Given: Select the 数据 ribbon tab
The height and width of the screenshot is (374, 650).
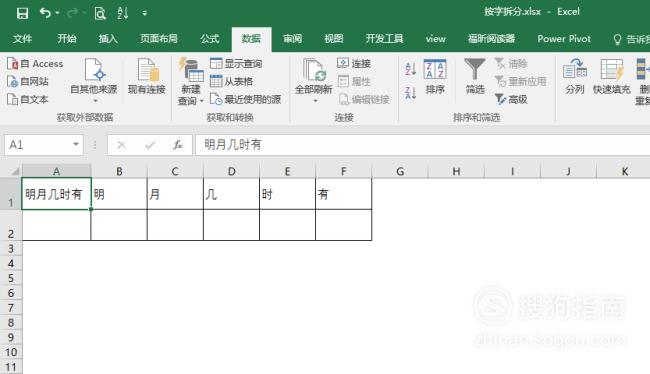Looking at the screenshot, I should (x=251, y=39).
